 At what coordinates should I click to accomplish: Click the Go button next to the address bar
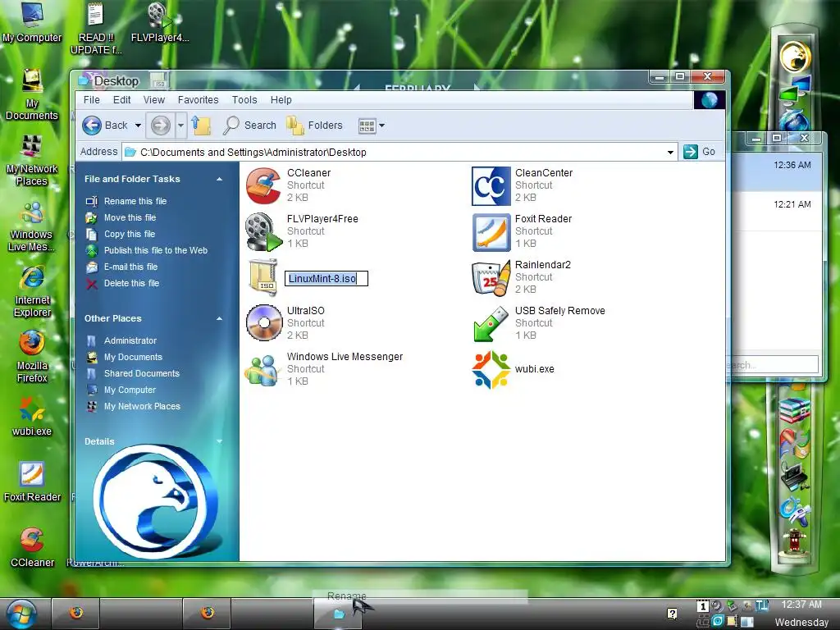click(700, 152)
